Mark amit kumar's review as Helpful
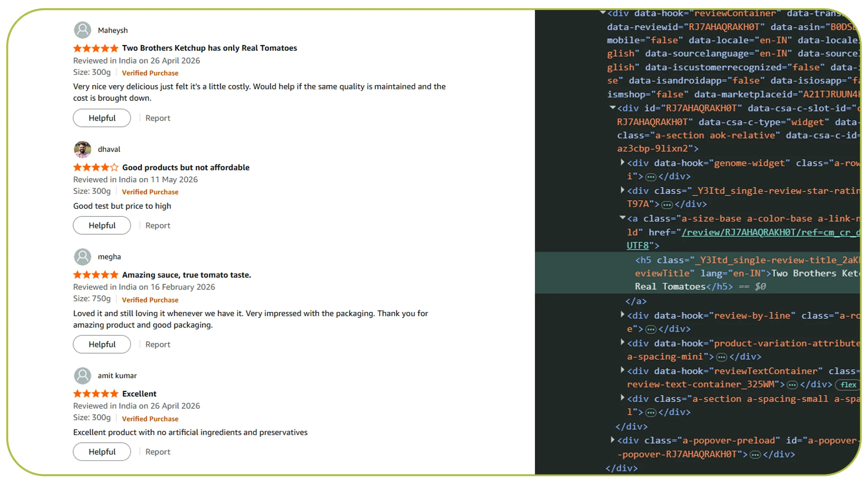Screen dimensions: 868x484 (x=102, y=452)
